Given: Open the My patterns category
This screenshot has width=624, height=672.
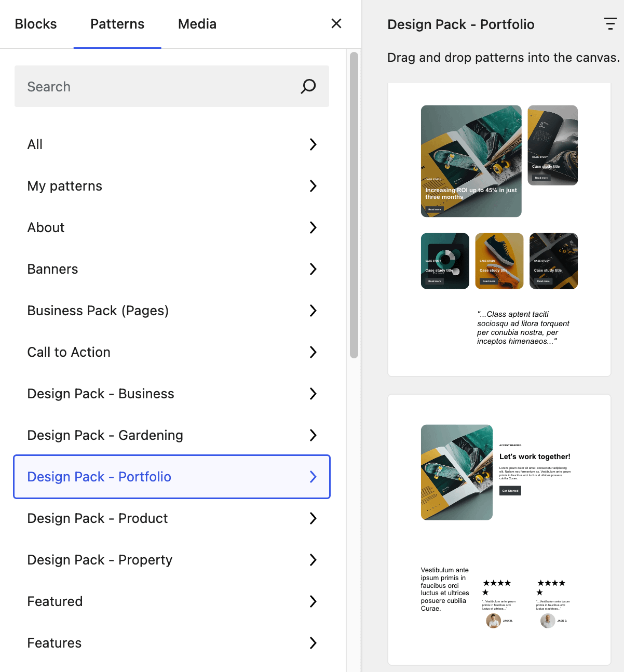Looking at the screenshot, I should tap(172, 186).
